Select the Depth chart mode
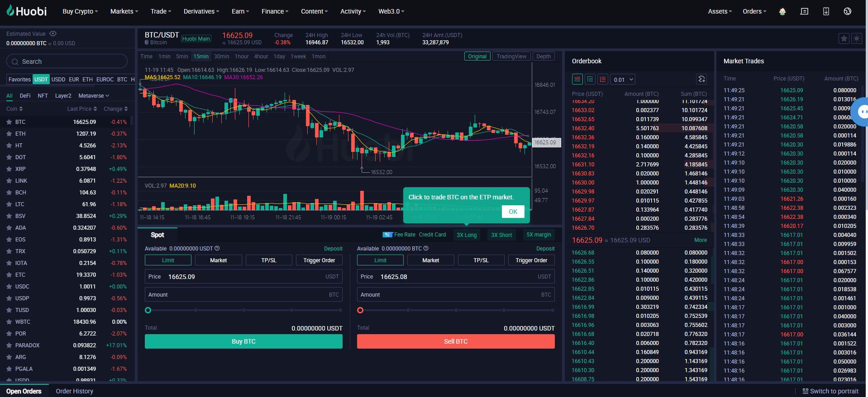Screen dimensions: 868x397 tap(544, 57)
